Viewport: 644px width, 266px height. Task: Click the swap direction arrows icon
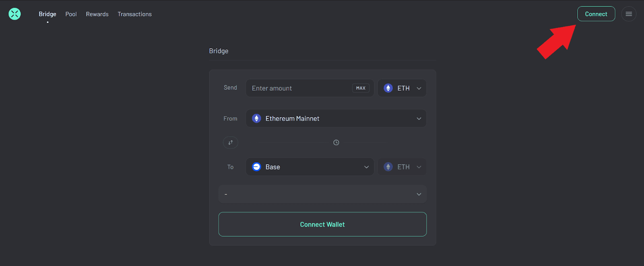coord(230,142)
